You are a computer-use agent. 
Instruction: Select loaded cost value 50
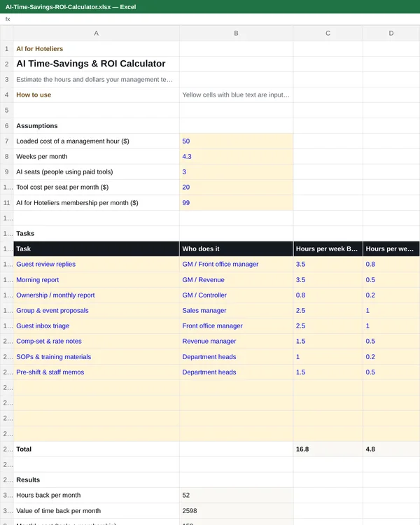coord(236,141)
